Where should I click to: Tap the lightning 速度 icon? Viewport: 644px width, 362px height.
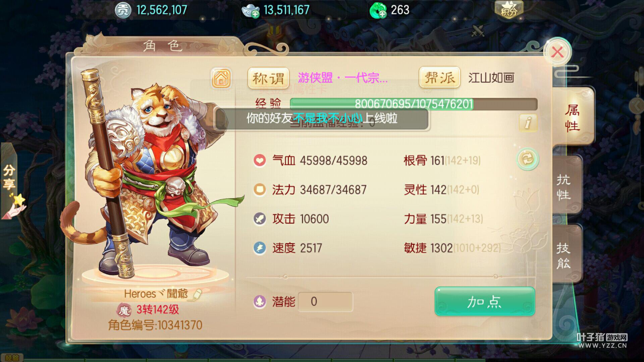(x=259, y=248)
